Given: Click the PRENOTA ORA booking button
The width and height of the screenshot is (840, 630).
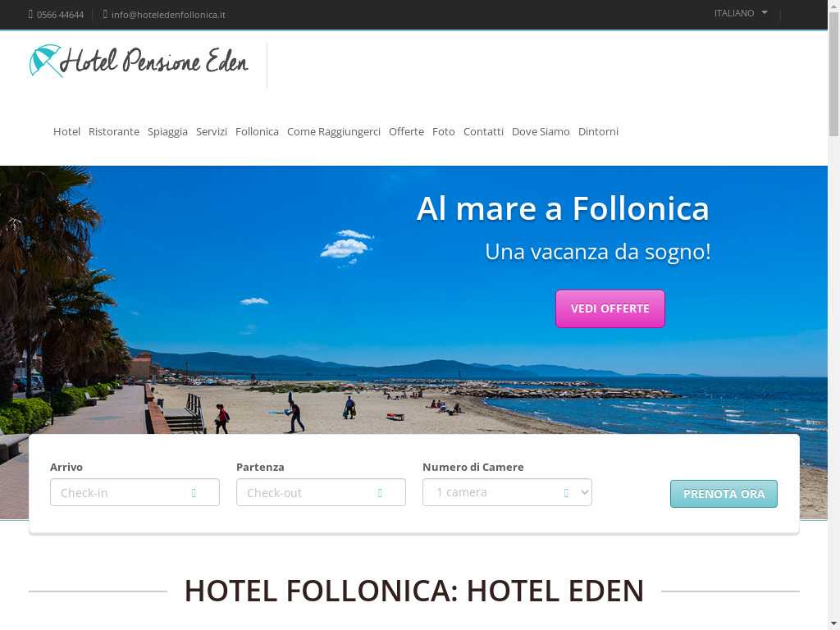Looking at the screenshot, I should pos(724,493).
